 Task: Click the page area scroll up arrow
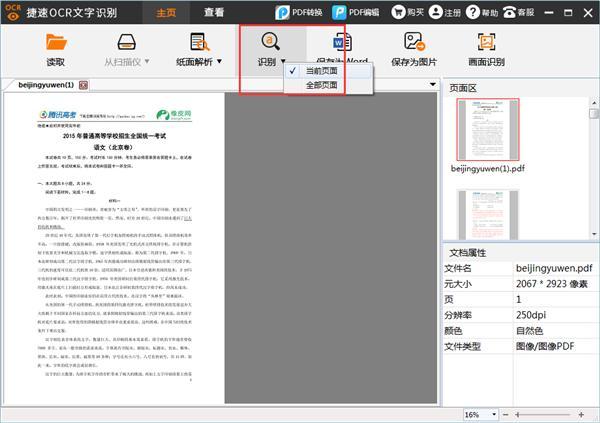coord(594,103)
